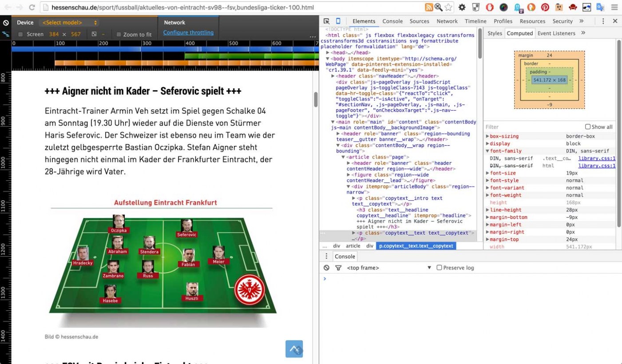Click the browser back arrow

click(8, 7)
